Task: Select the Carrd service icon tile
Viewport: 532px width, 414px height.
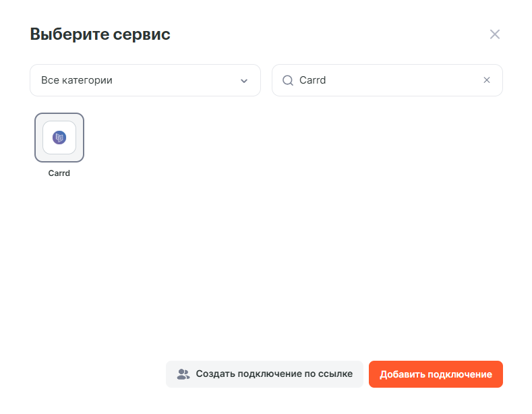Action: [x=59, y=138]
